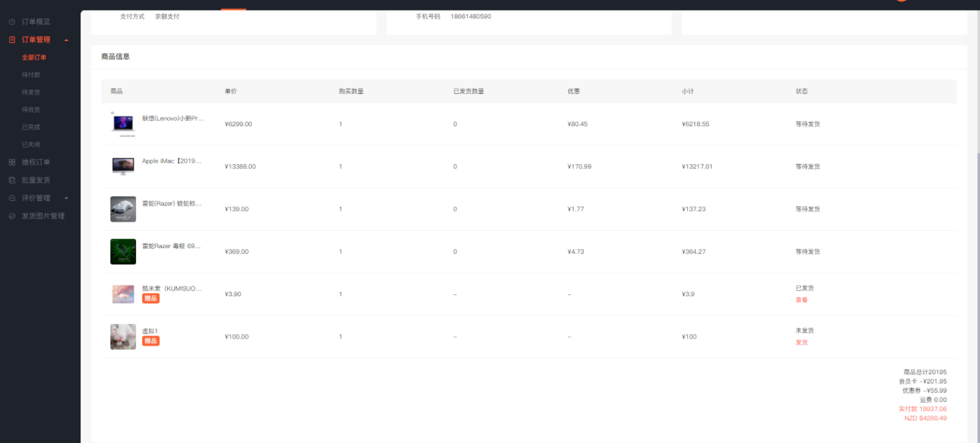Image resolution: width=980 pixels, height=443 pixels.
Task: Click the 状态 column header
Action: pyautogui.click(x=802, y=91)
